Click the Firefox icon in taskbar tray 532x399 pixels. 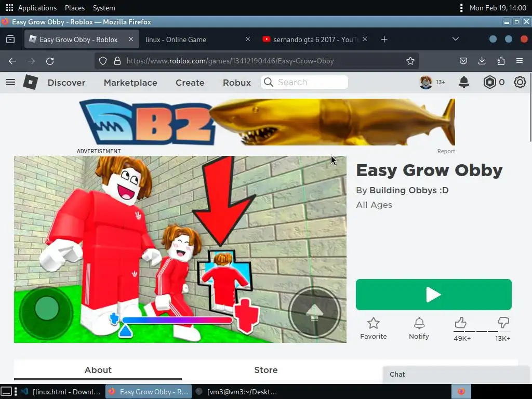461,392
